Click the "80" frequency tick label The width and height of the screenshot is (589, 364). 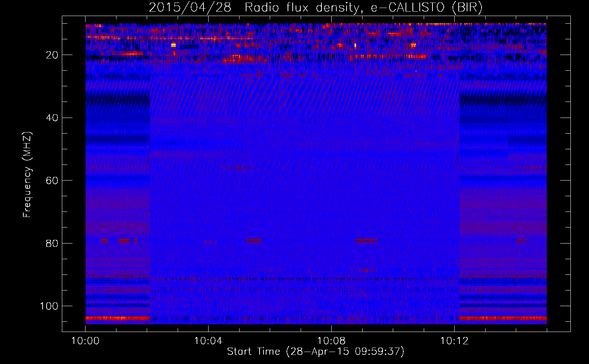[52, 243]
